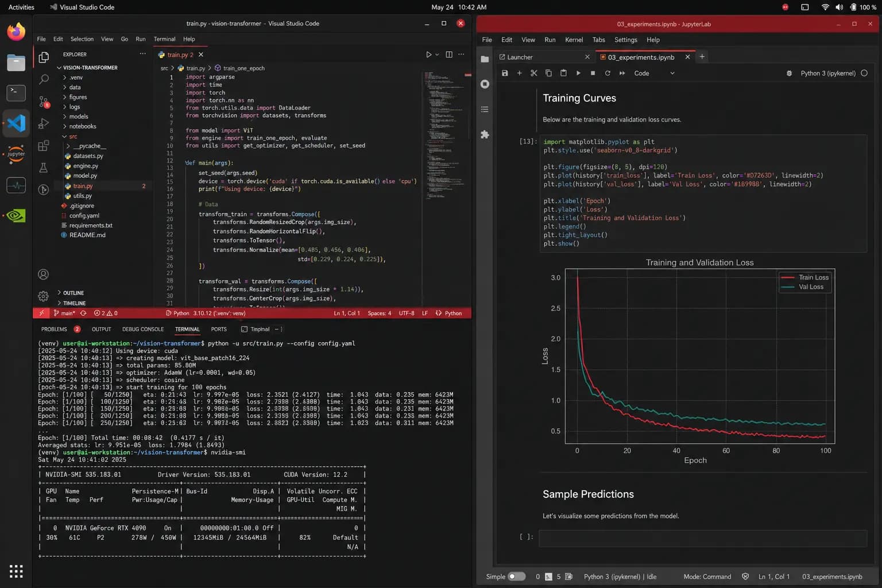
Task: Open Kernel menu in JupyterLab
Action: pyautogui.click(x=574, y=40)
